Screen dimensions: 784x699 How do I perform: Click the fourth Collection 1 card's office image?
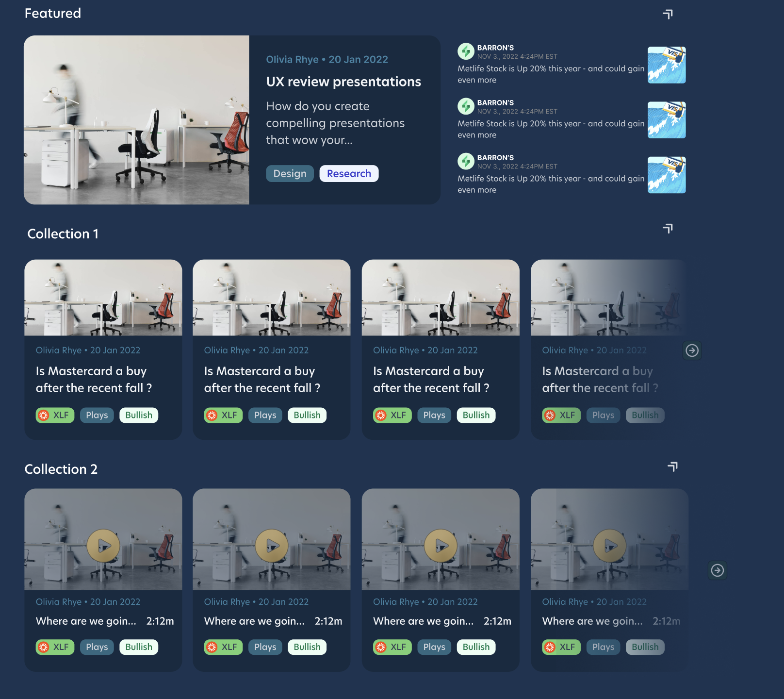coord(609,298)
